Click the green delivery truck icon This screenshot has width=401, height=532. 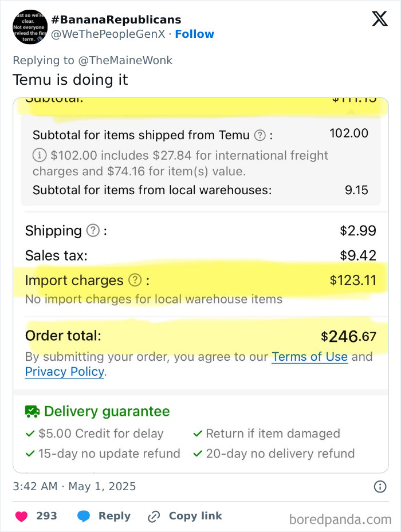click(x=33, y=411)
